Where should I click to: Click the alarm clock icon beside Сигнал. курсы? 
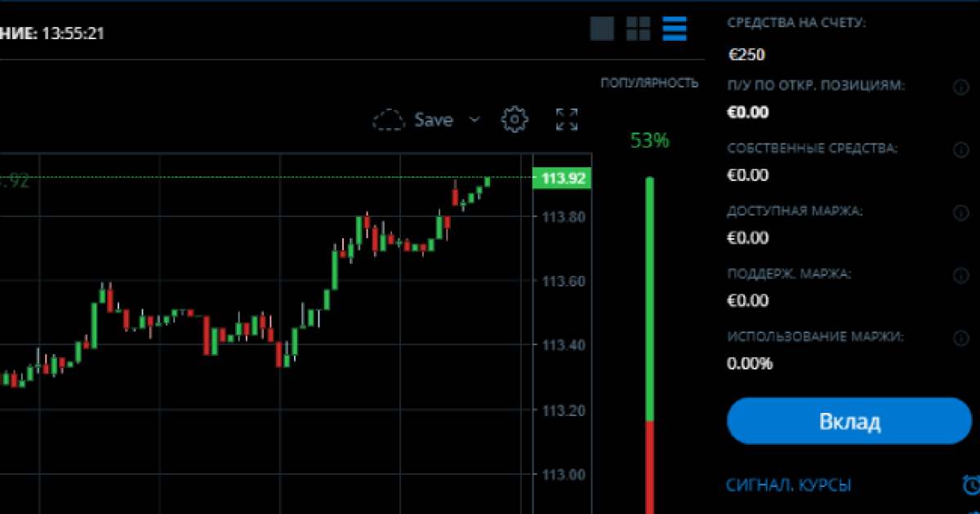tap(971, 485)
